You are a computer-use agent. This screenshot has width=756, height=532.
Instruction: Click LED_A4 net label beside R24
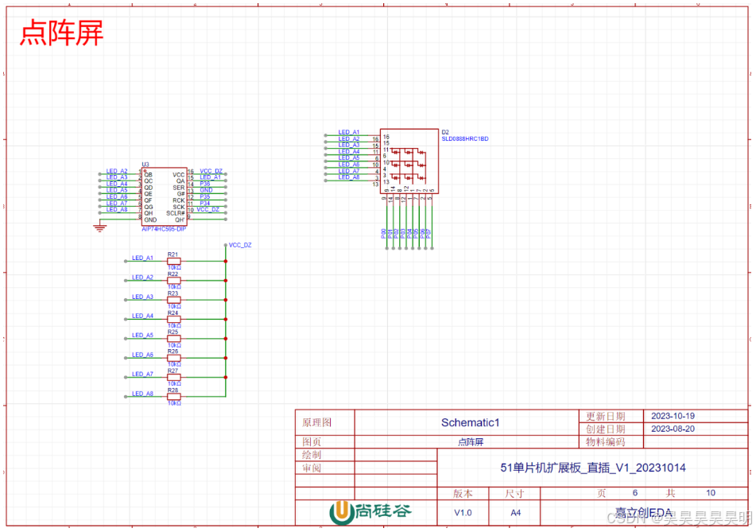click(x=143, y=316)
